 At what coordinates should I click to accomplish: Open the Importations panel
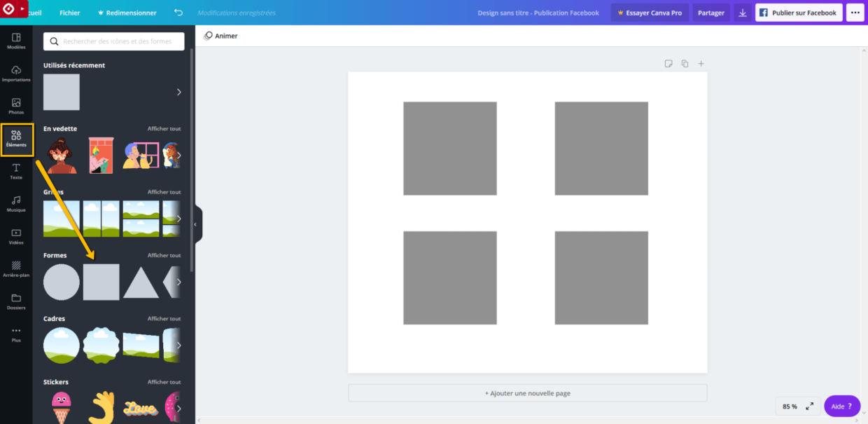click(16, 73)
